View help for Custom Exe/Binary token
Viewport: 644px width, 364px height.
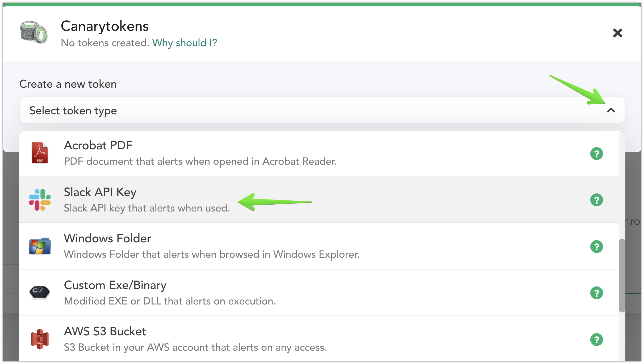coord(596,293)
